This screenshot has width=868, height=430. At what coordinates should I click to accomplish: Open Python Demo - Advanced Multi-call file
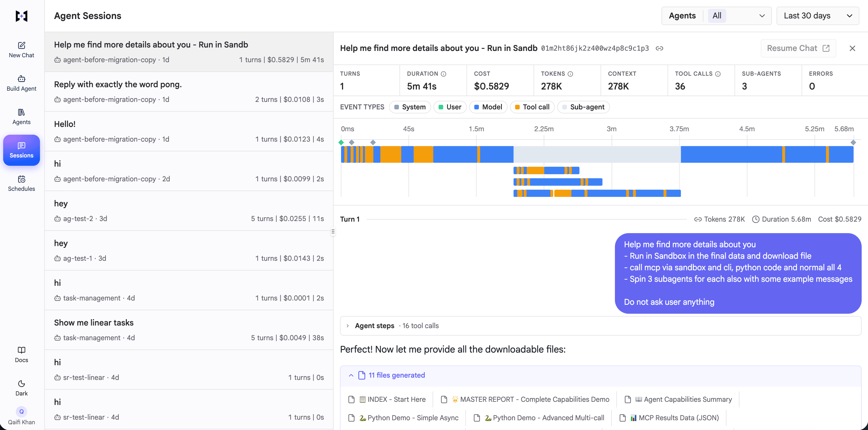(539, 418)
